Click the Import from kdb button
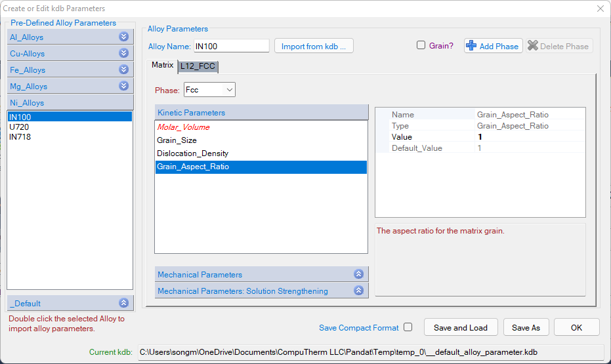The width and height of the screenshot is (611, 364). [314, 47]
